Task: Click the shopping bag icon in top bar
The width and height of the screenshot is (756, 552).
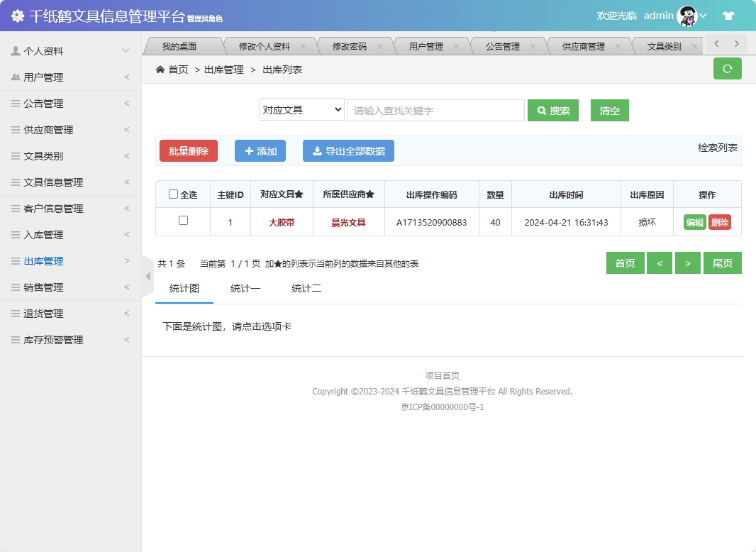Action: coord(728,15)
